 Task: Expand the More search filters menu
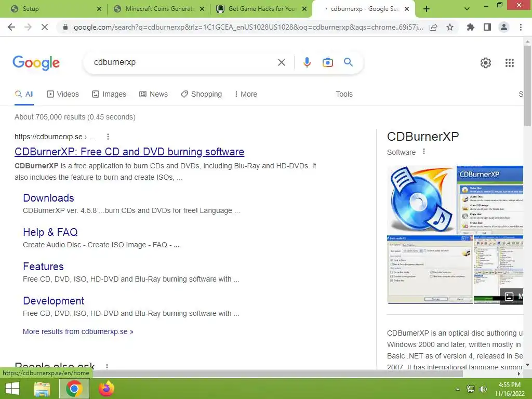(x=246, y=94)
